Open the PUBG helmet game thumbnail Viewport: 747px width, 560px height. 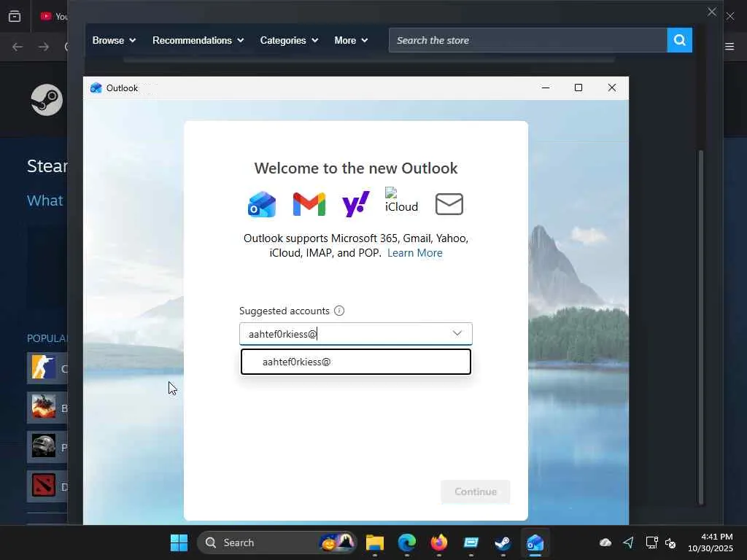click(43, 446)
